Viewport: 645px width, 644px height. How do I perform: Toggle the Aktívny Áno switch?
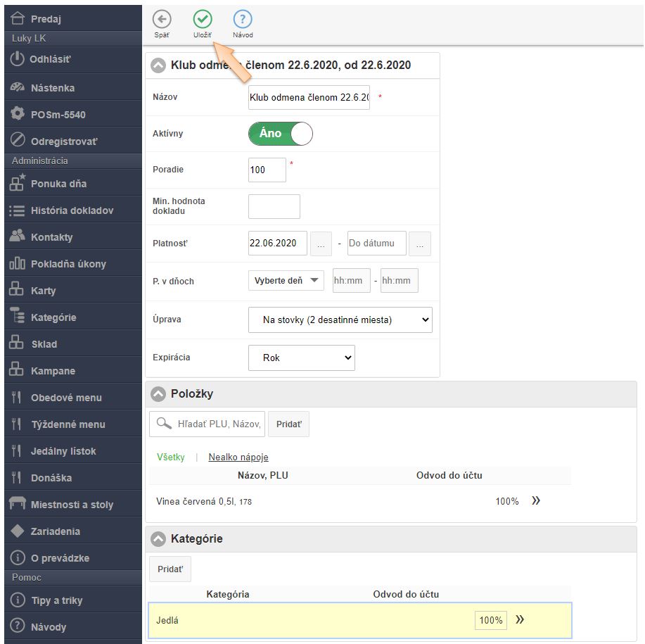pyautogui.click(x=280, y=134)
